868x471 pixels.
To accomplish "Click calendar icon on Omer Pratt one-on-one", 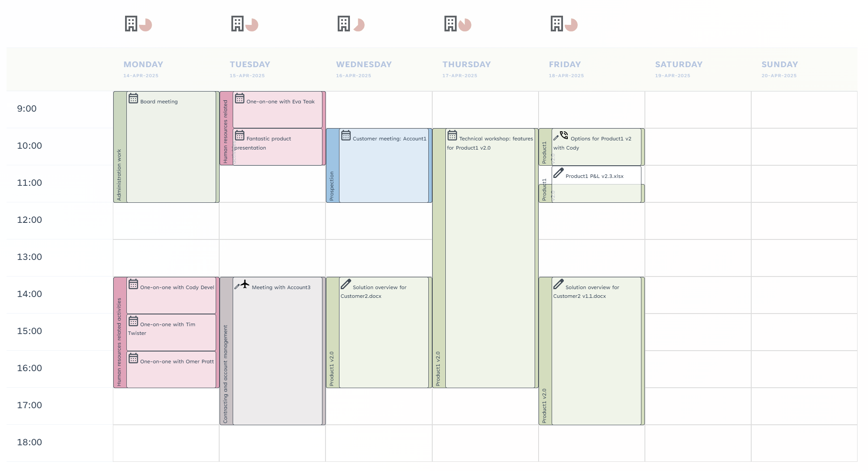I will [133, 358].
